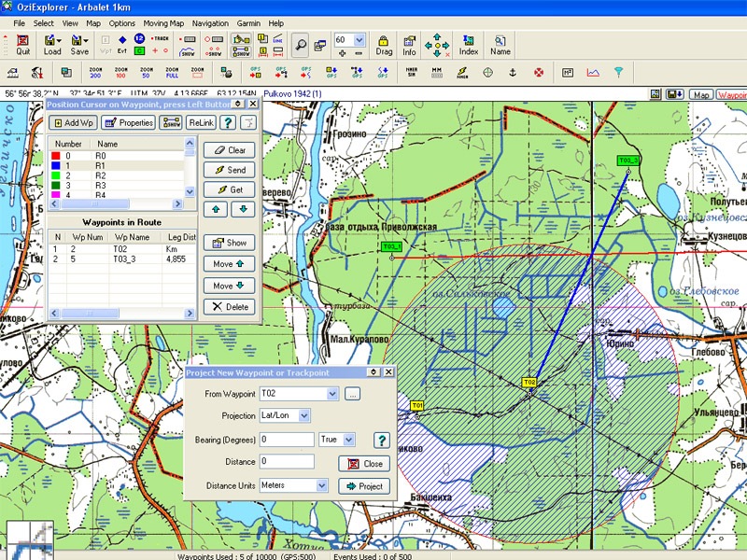The height and width of the screenshot is (560, 747).
Task: Click route Show icon beside Properties
Action: (x=172, y=122)
